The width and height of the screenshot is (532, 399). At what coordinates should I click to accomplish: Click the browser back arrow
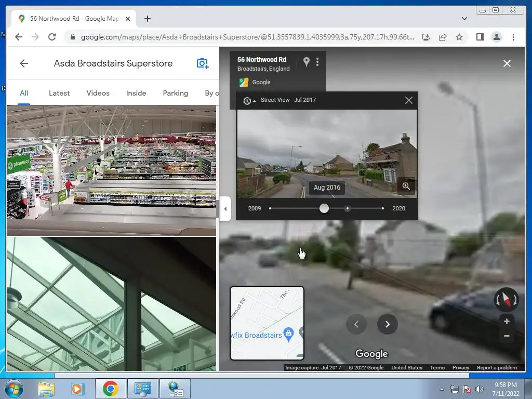pos(19,37)
